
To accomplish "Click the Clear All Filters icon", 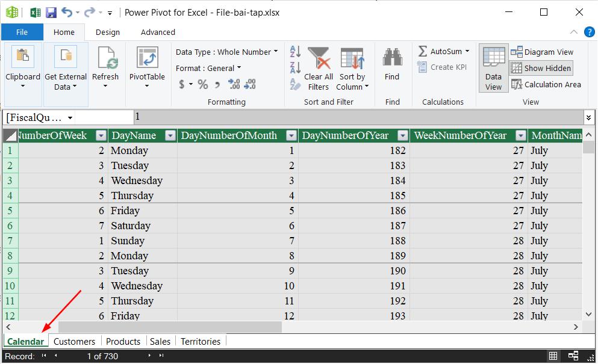I will click(x=319, y=59).
